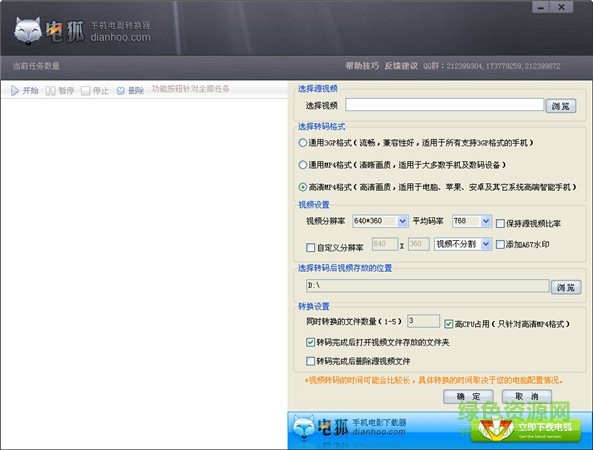Viewport: 593px width, 450px height.
Task: Start all conversion tasks with 开始
Action: click(x=25, y=90)
